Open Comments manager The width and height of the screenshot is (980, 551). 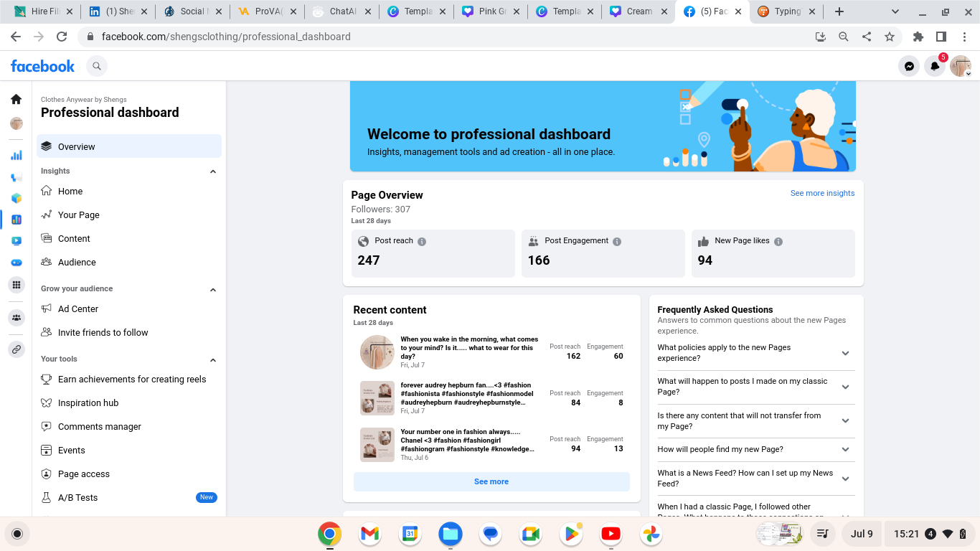[129, 427]
